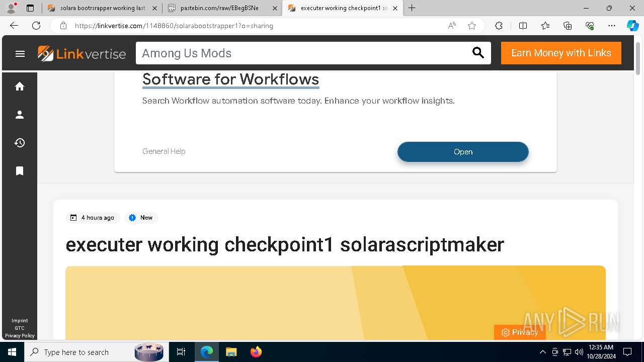The width and height of the screenshot is (644, 362).
Task: Launch Firefox from the taskbar
Action: tap(256, 352)
